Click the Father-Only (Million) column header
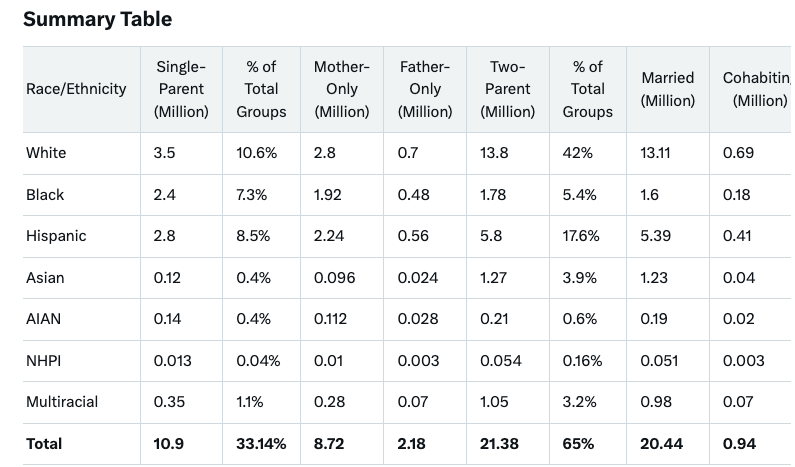 [x=425, y=89]
